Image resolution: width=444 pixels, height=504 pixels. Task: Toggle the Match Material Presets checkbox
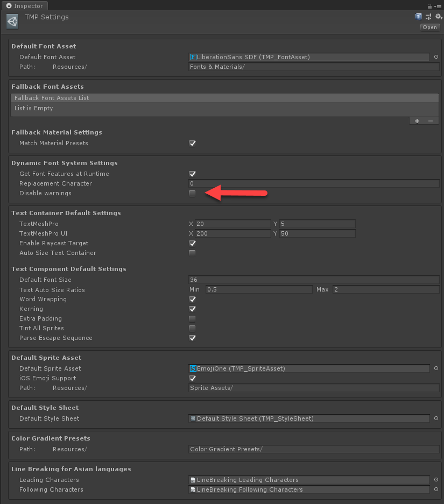[x=192, y=144]
